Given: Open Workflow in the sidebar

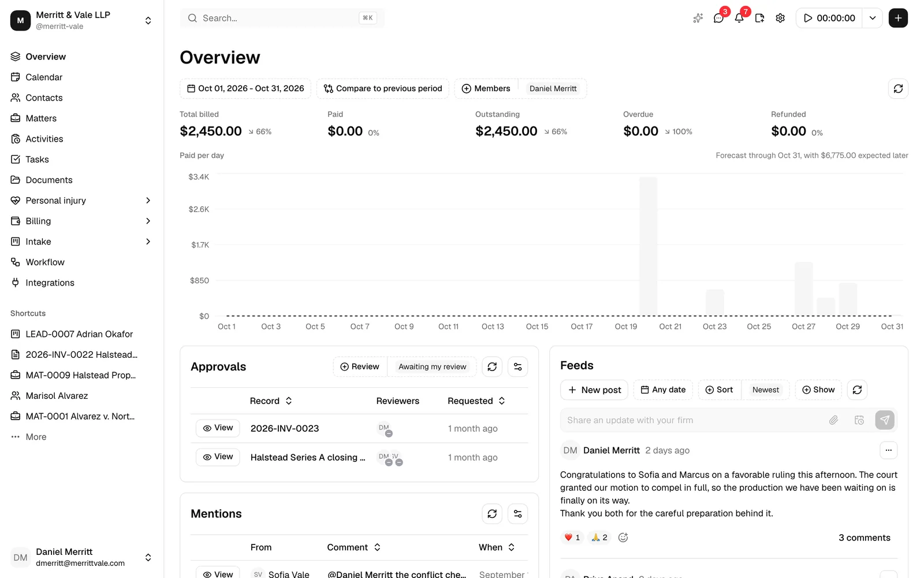Looking at the screenshot, I should point(81,262).
